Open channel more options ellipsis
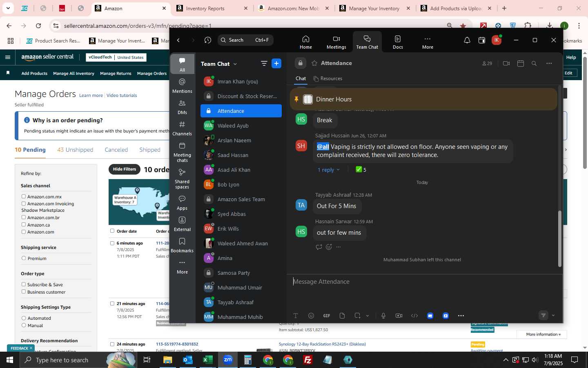The width and height of the screenshot is (588, 368). click(x=549, y=63)
